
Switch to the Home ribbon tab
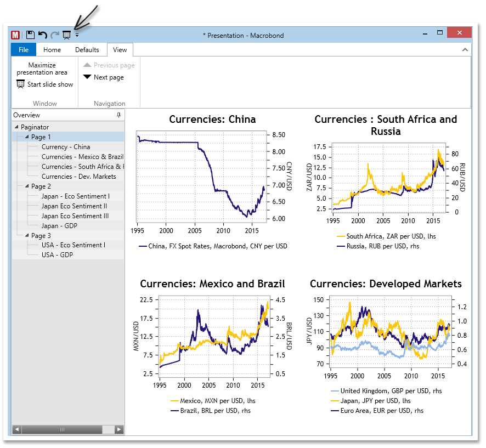click(52, 50)
